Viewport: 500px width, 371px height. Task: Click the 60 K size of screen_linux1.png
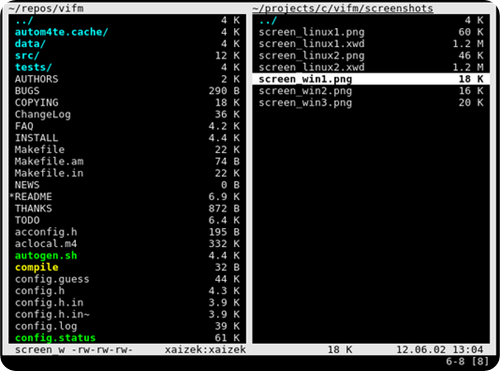point(471,32)
